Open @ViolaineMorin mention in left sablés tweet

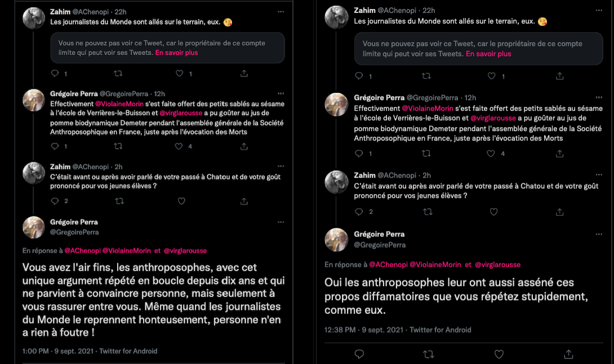click(119, 104)
